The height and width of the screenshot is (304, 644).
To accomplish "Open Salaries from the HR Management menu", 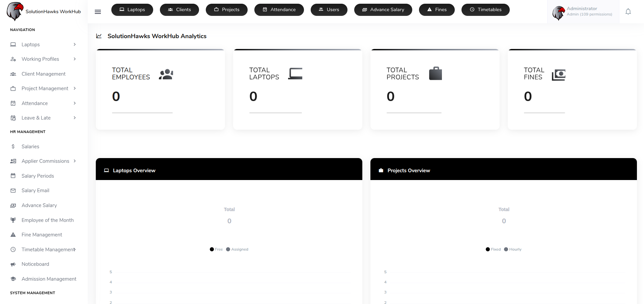I will [x=30, y=147].
